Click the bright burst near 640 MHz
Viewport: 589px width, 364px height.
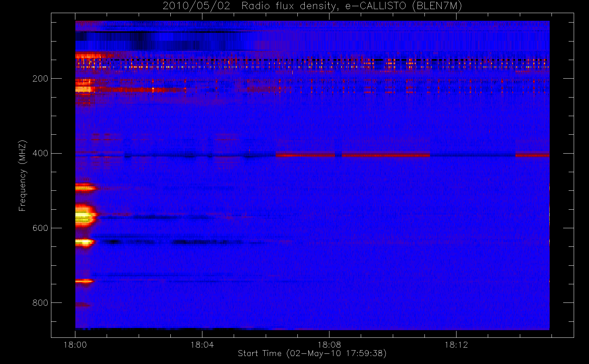[85, 242]
